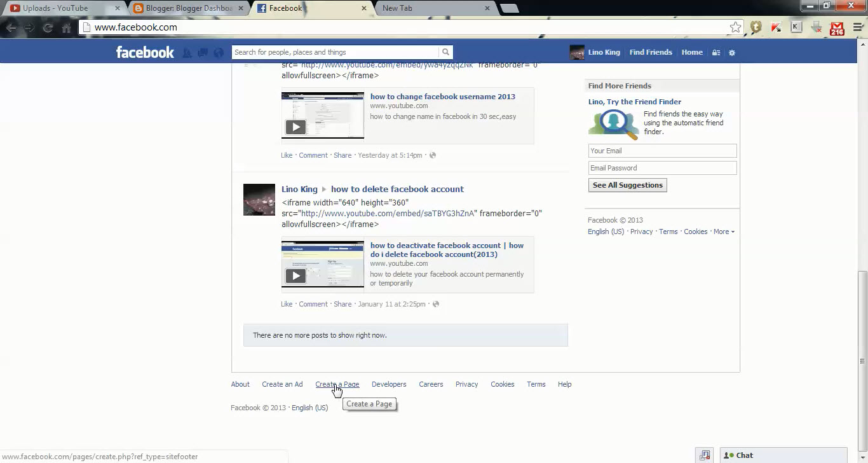Screen dimensions: 868x463
Task: Open the messages icon in the navbar
Action: pyautogui.click(x=202, y=52)
